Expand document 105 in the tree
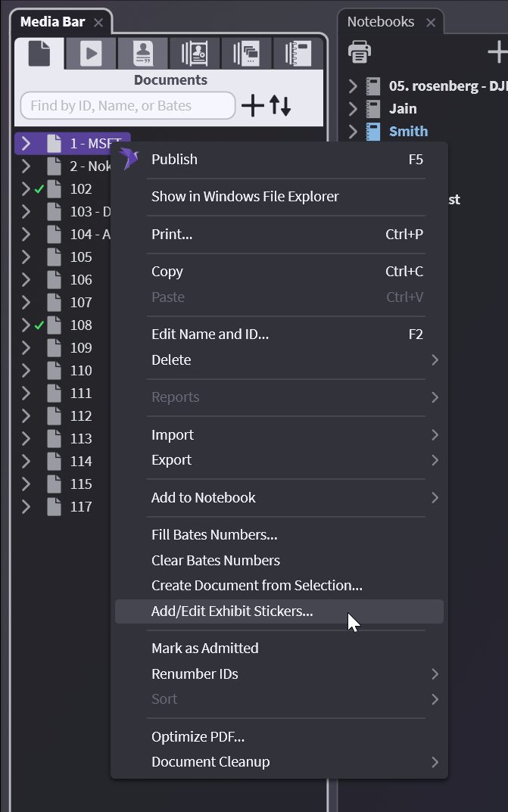The width and height of the screenshot is (508, 812). (x=26, y=257)
